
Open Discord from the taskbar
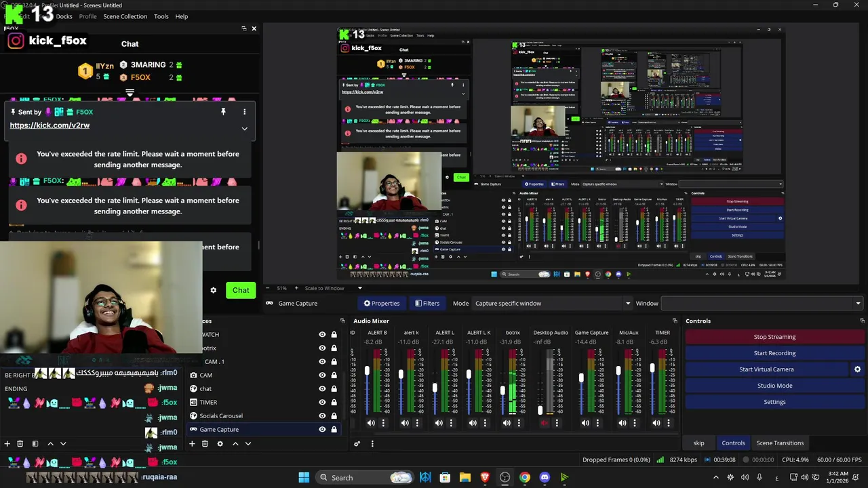click(x=545, y=478)
